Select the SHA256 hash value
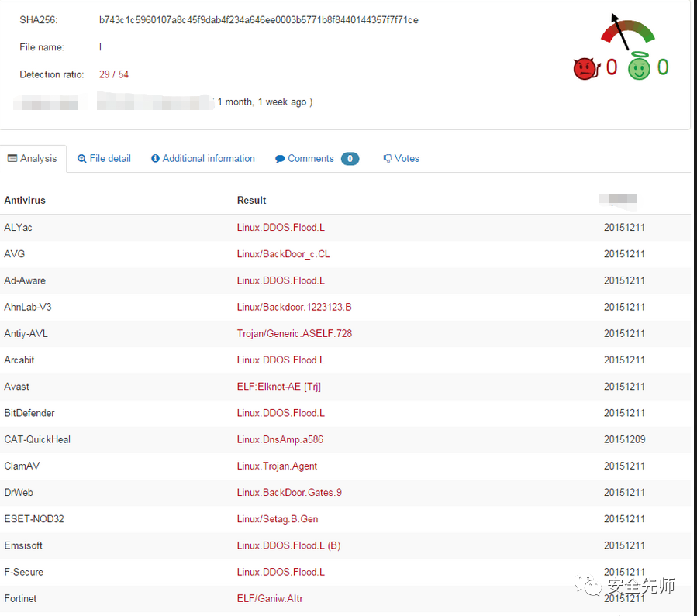Image resolution: width=697 pixels, height=616 pixels. coord(258,20)
